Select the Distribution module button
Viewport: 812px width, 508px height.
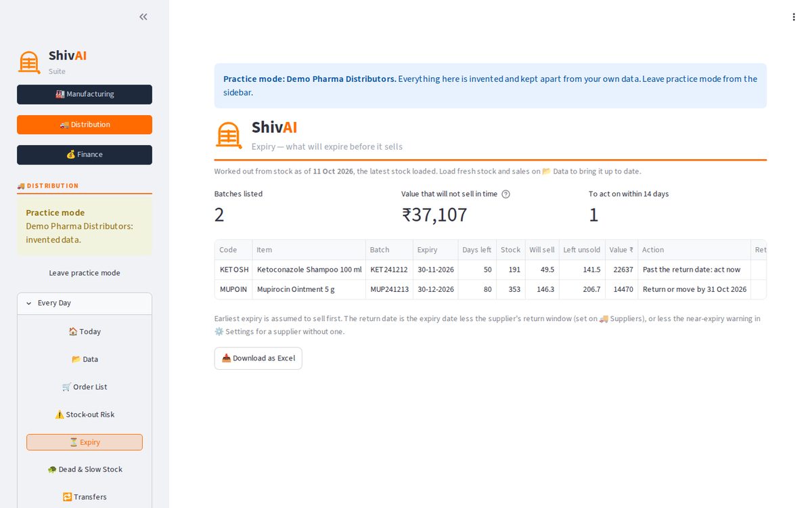click(x=85, y=125)
